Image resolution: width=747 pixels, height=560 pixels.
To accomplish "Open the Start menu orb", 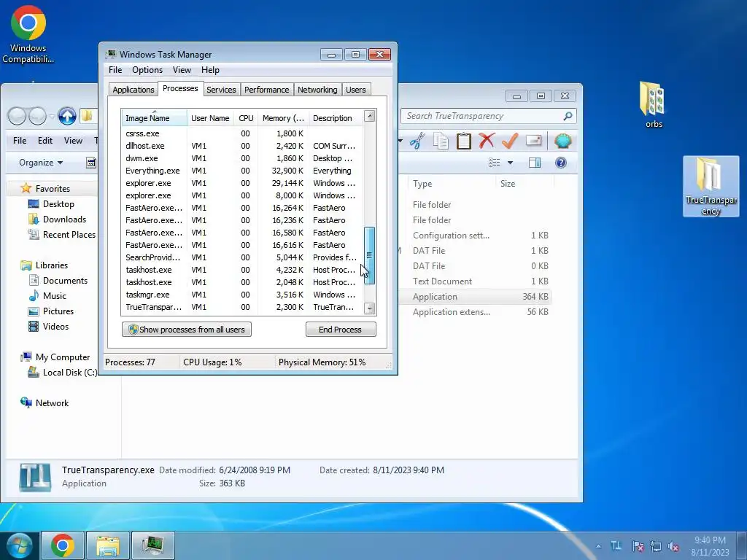I will click(20, 545).
